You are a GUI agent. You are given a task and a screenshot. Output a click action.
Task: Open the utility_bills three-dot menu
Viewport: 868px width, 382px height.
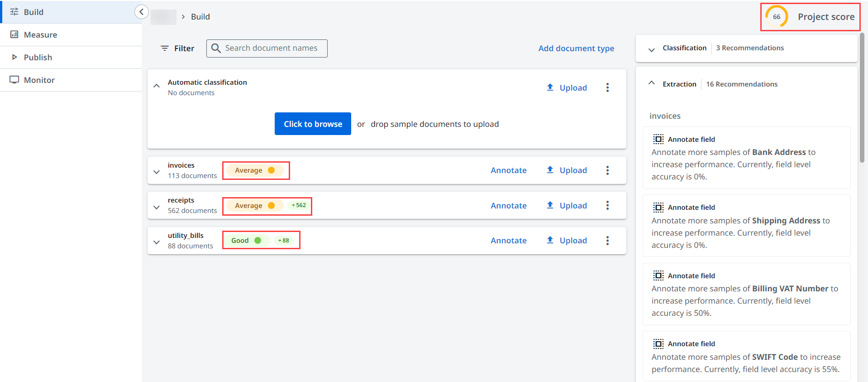(607, 241)
